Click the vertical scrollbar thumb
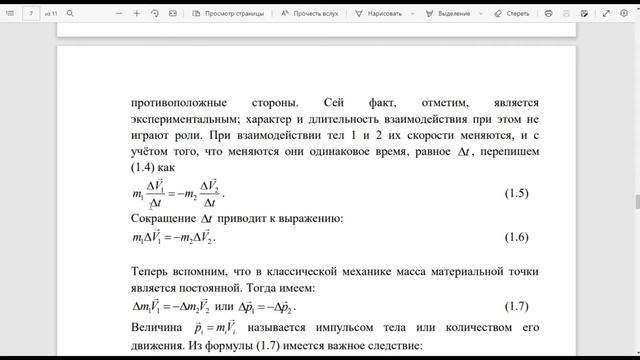The image size is (640, 360). pyautogui.click(x=637, y=202)
